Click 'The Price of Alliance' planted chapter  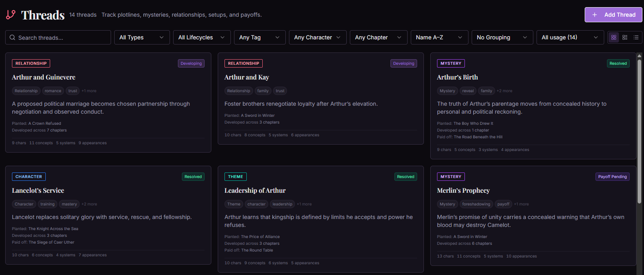260,237
